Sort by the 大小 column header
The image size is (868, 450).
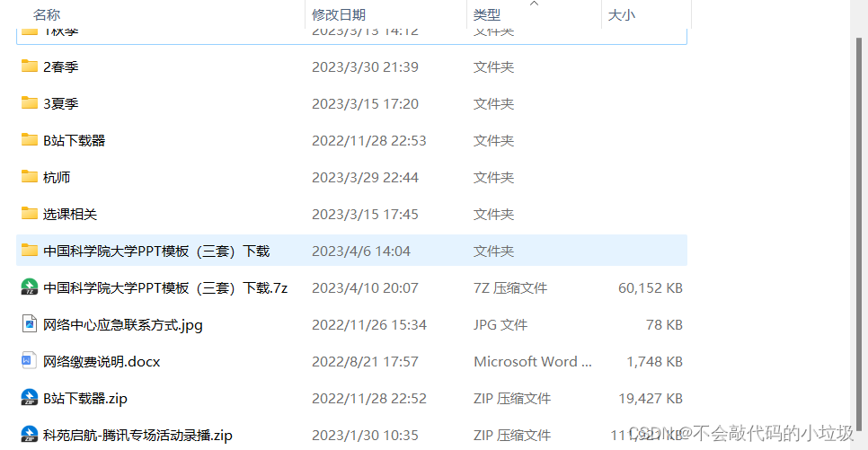621,15
